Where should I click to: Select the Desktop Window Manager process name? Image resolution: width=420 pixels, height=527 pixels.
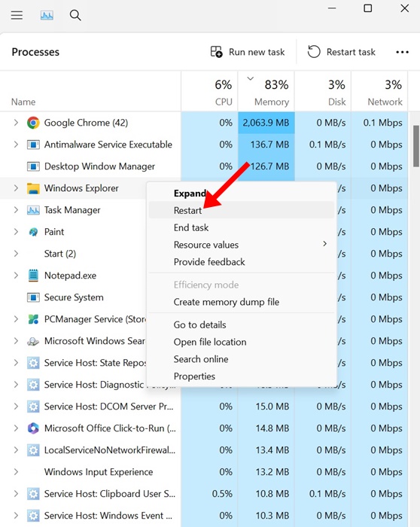99,166
